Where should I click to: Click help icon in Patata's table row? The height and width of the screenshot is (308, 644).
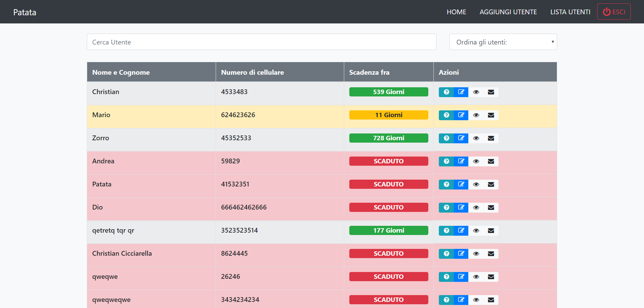[x=446, y=184]
